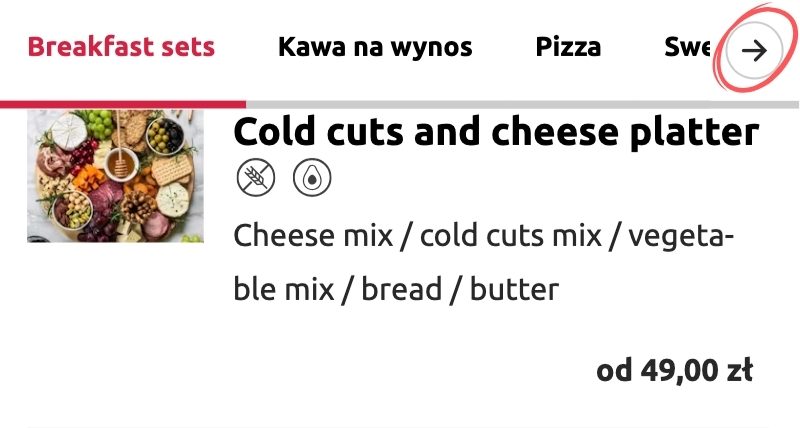Click the gray category scrollbar track
The width and height of the screenshot is (800, 428).
tap(520, 104)
